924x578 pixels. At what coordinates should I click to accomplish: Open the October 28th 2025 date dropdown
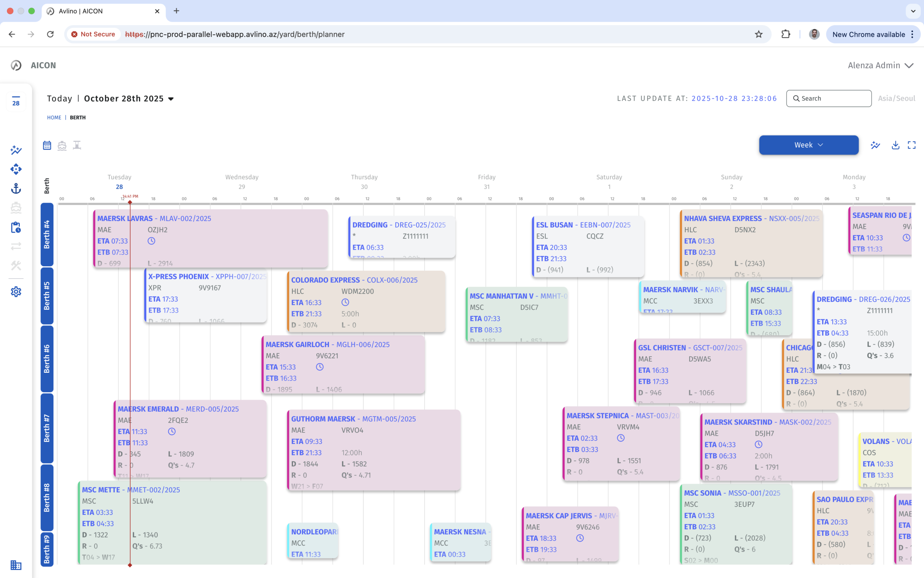pos(129,99)
